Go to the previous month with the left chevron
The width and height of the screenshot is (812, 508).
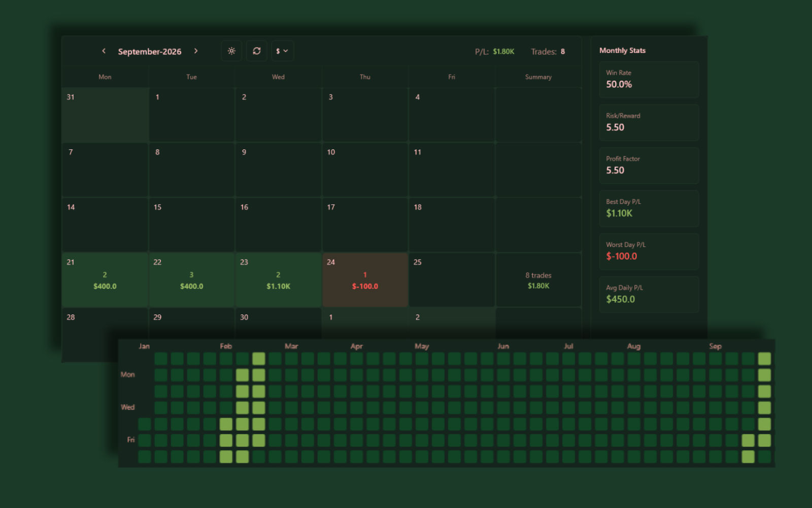tap(104, 51)
